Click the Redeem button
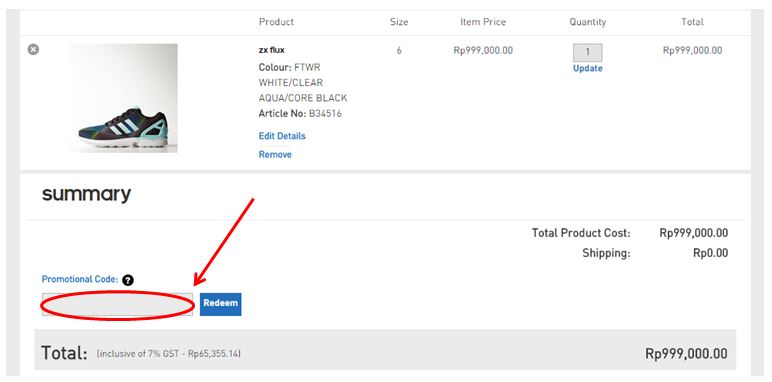This screenshot has height=382, width=772. click(221, 304)
